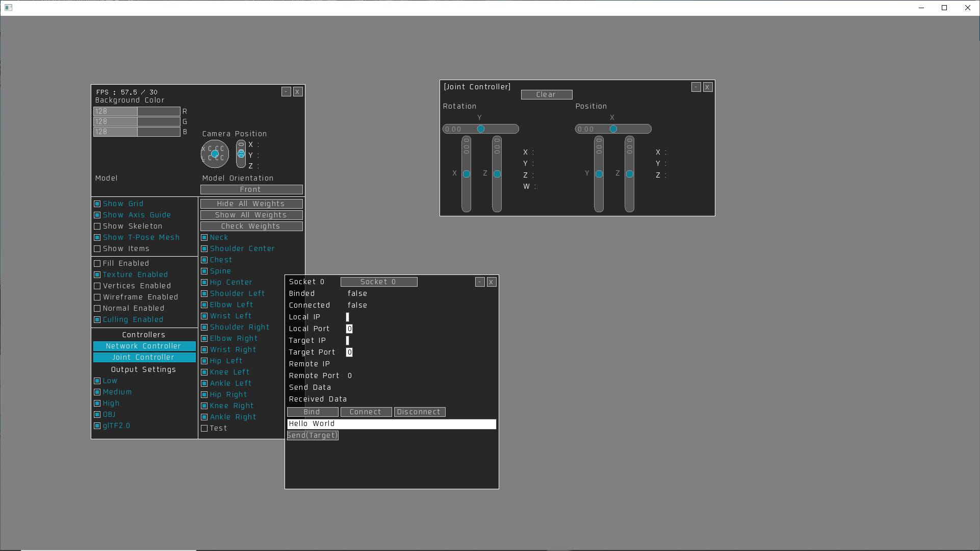Toggle High output setting
This screenshot has width=980, height=551.
click(97, 404)
